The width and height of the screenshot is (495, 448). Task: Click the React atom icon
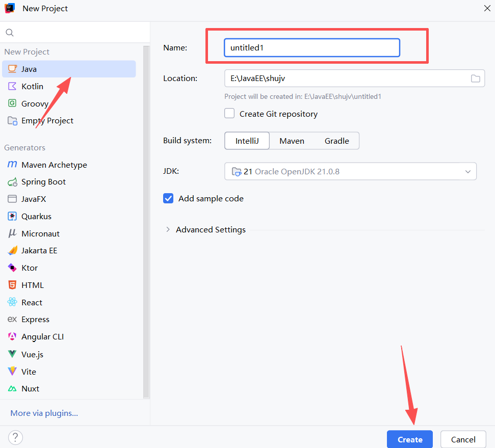click(12, 302)
